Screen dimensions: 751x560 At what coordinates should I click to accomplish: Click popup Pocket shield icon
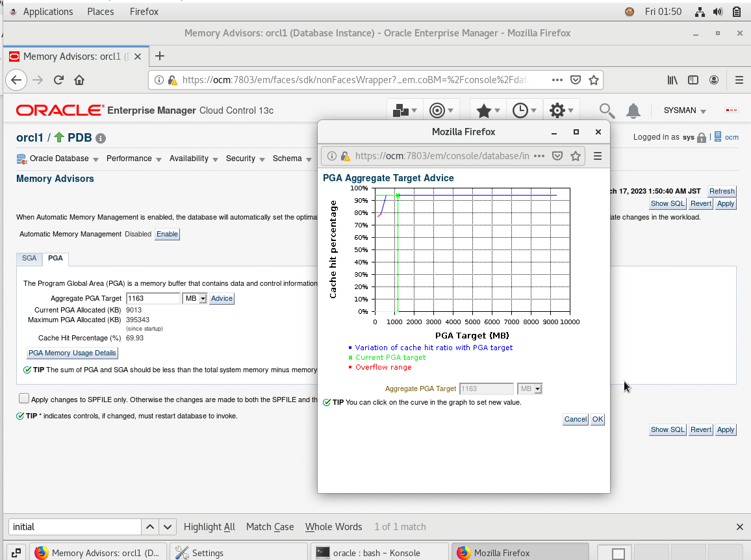point(557,156)
